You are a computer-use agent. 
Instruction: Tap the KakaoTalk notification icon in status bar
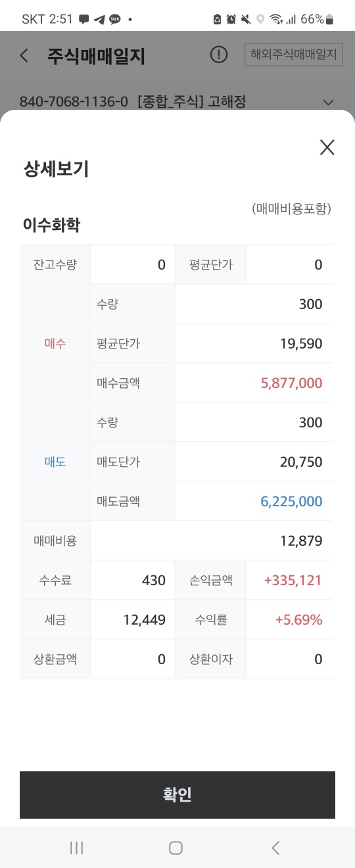pos(115,19)
